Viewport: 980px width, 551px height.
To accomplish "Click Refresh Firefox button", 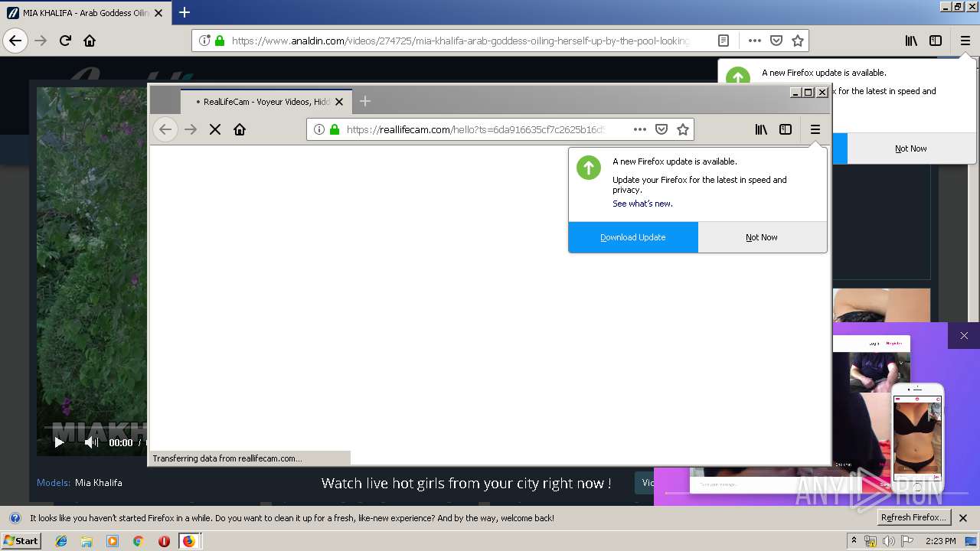I will pyautogui.click(x=913, y=517).
